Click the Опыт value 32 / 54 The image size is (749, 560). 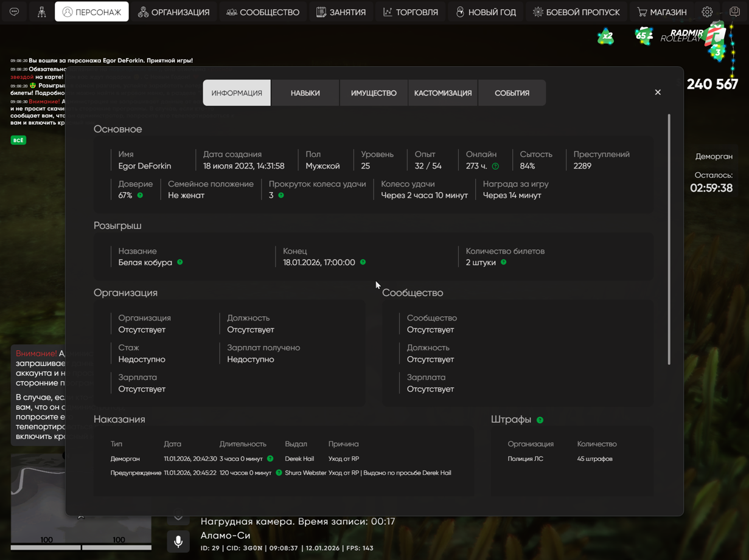pos(428,166)
